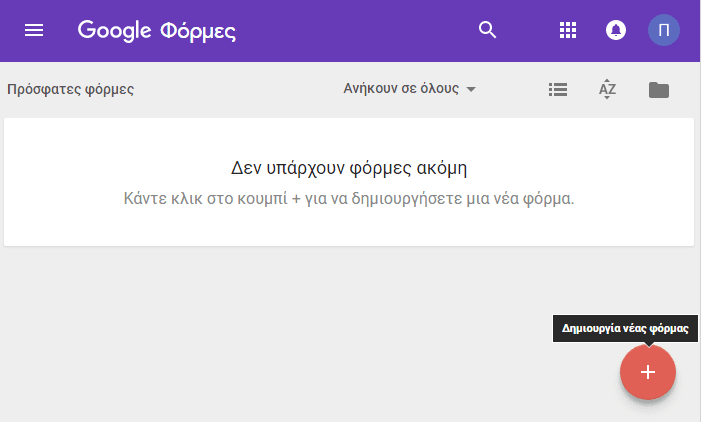The image size is (701, 422).
Task: Open the account avatar with letter Π
Action: click(664, 30)
